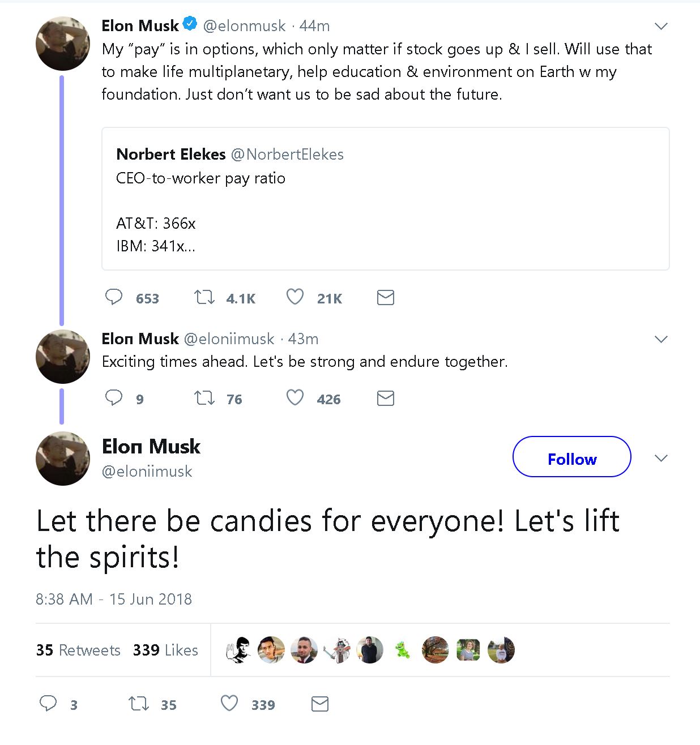Follow the @eloniimusk account
The width and height of the screenshot is (700, 745).
coord(571,458)
